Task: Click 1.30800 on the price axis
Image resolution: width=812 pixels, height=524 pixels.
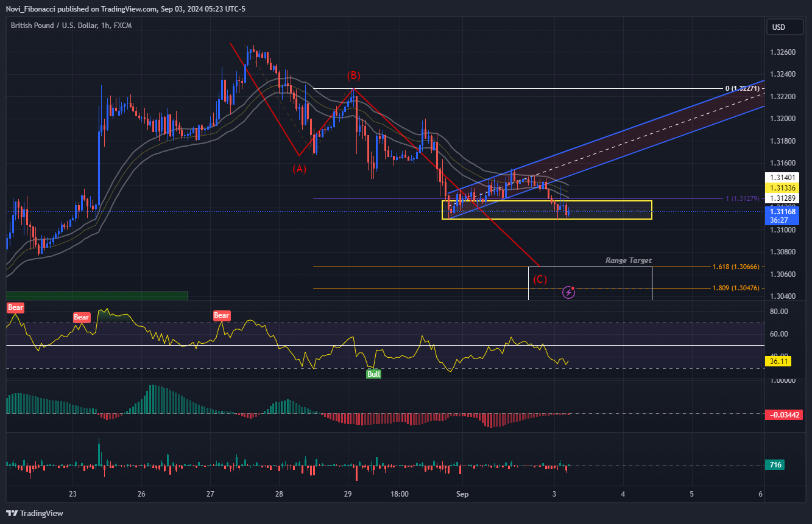Action: point(783,252)
